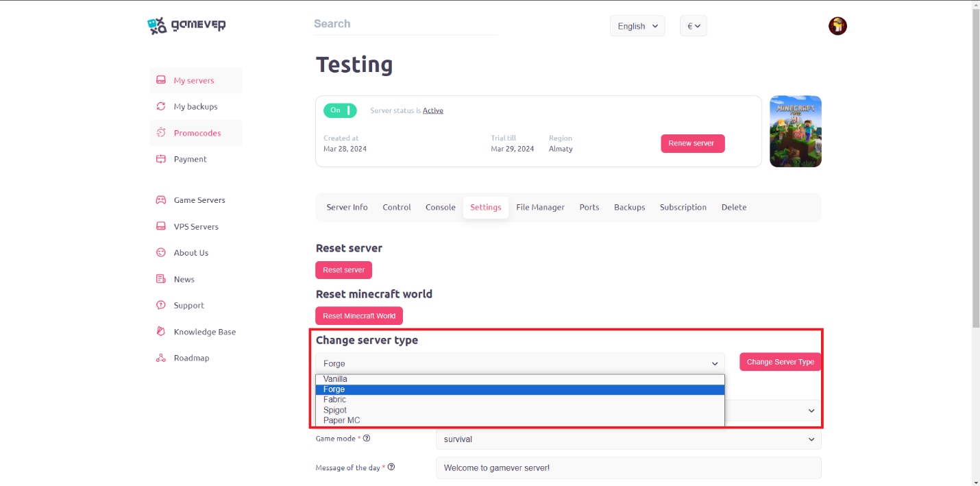This screenshot has height=486, width=980.
Task: Click the user avatar at top right
Action: pos(837,26)
